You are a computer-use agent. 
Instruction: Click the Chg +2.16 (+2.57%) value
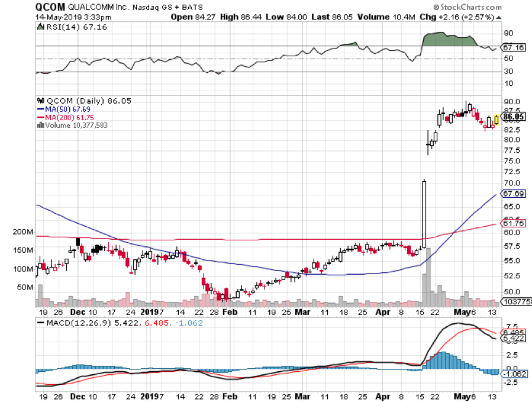pos(457,17)
